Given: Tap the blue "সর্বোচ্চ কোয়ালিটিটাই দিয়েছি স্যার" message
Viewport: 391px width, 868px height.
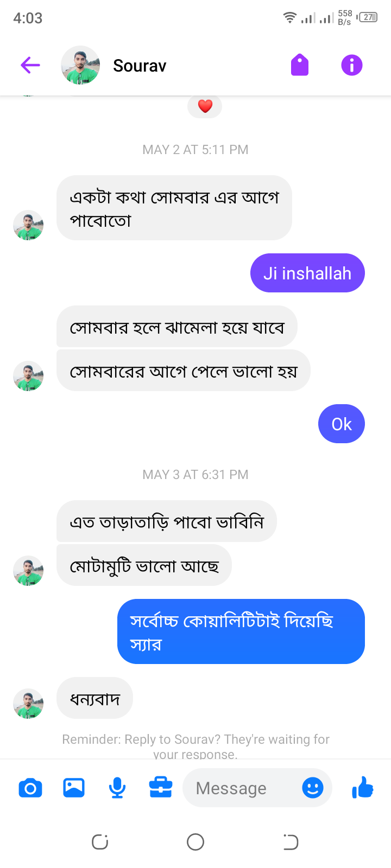Looking at the screenshot, I should [241, 631].
